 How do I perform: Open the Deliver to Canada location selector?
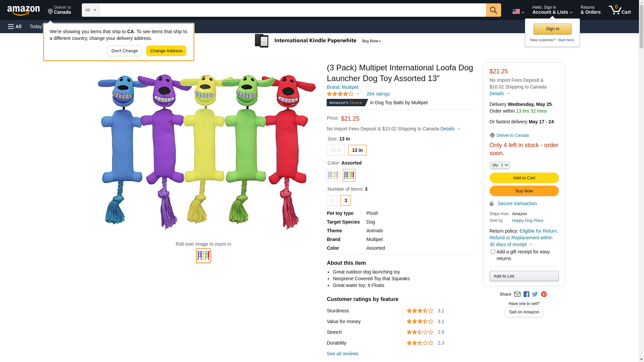coord(59,10)
